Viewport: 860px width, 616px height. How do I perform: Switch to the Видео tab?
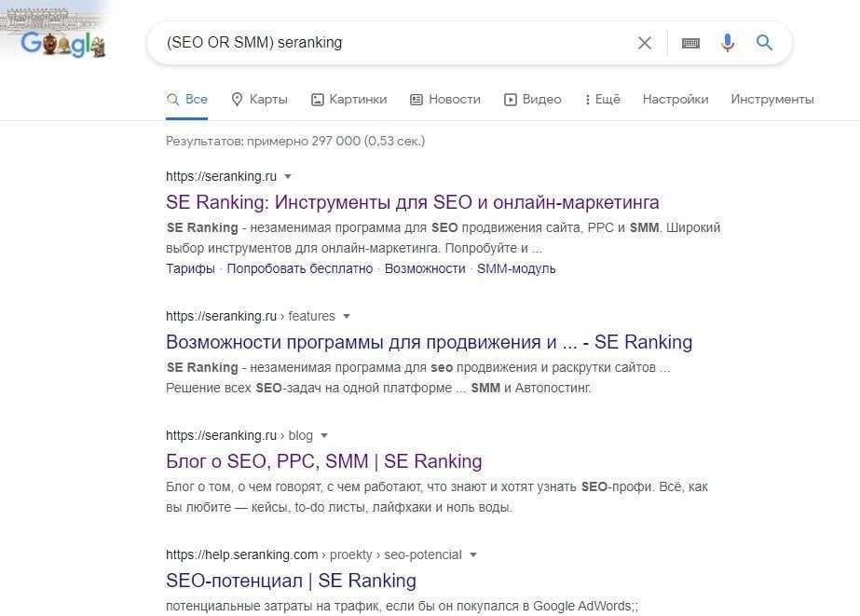coord(533,99)
